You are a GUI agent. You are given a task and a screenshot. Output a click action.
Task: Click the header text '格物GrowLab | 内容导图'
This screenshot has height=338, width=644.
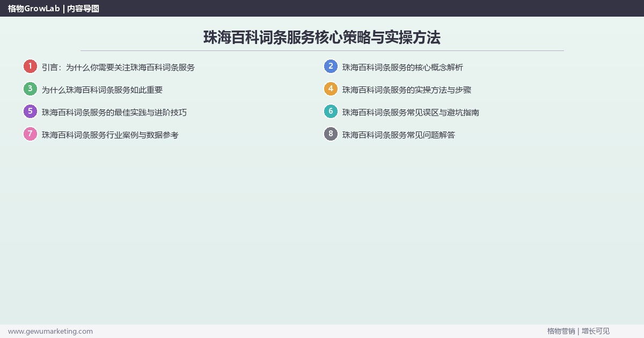point(54,9)
